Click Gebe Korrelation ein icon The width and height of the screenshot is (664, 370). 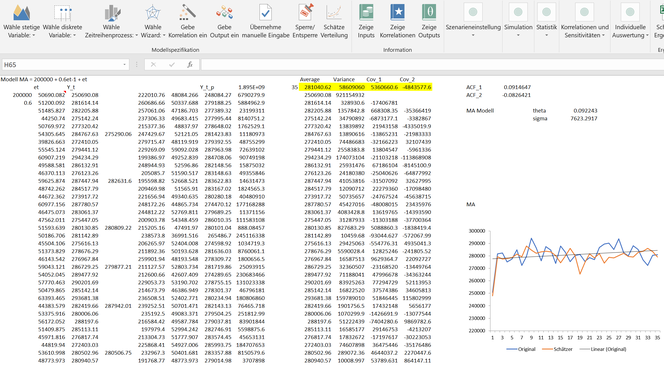[x=188, y=12]
